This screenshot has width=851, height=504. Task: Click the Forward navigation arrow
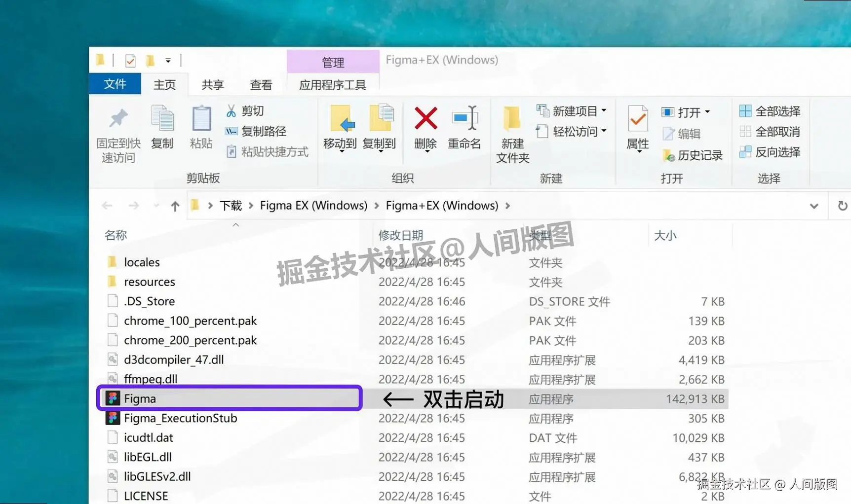tap(133, 206)
